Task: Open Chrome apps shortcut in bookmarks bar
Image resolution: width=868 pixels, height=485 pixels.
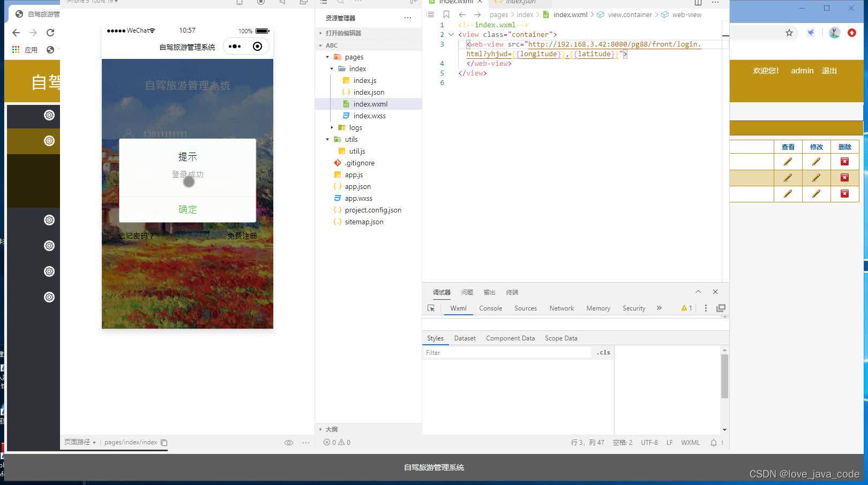Action: pyautogui.click(x=25, y=50)
